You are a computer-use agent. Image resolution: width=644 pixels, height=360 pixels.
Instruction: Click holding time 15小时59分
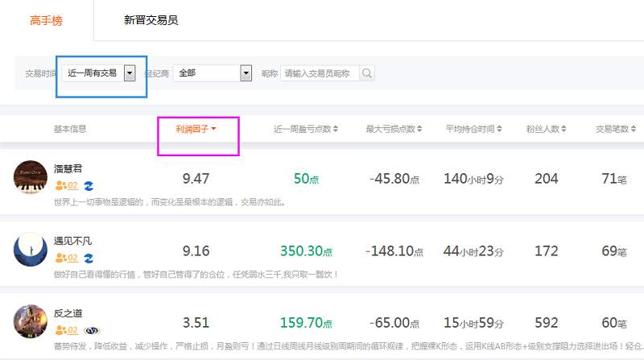473,323
